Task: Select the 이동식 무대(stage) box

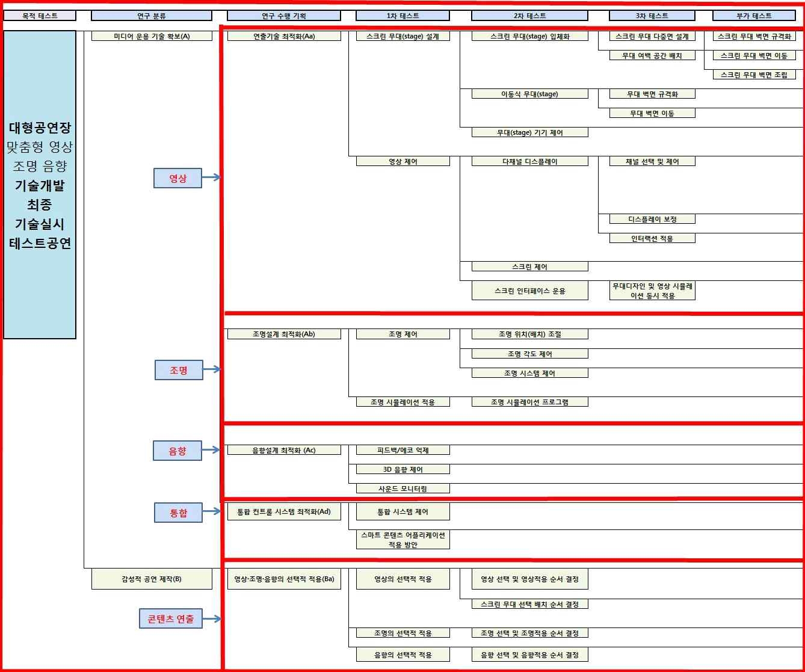Action: 529,94
